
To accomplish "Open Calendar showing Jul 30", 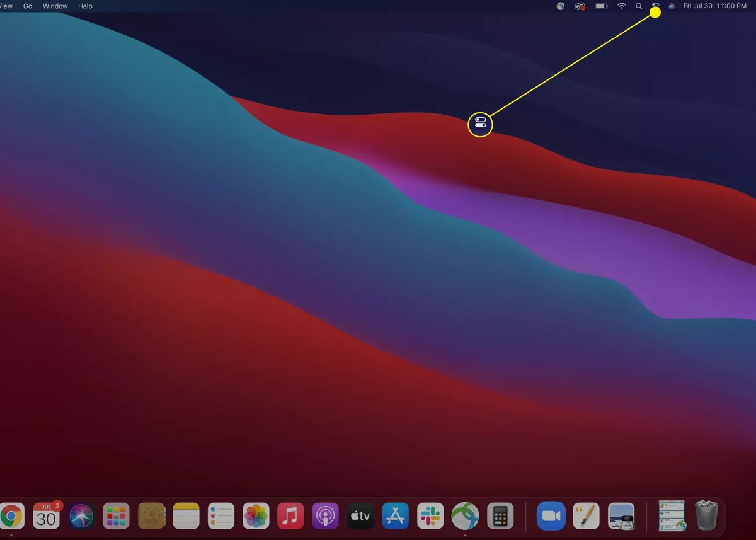I will click(46, 516).
